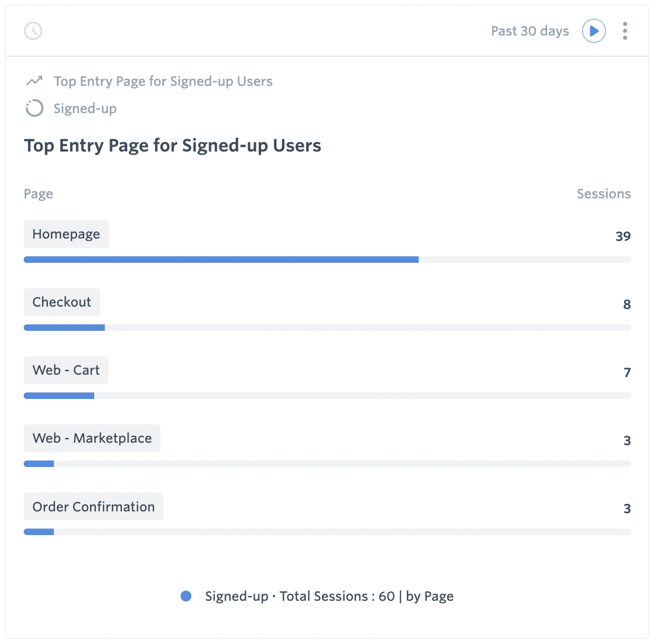The image size is (655, 644).
Task: Click the Checkout progress bar
Action: pos(64,327)
